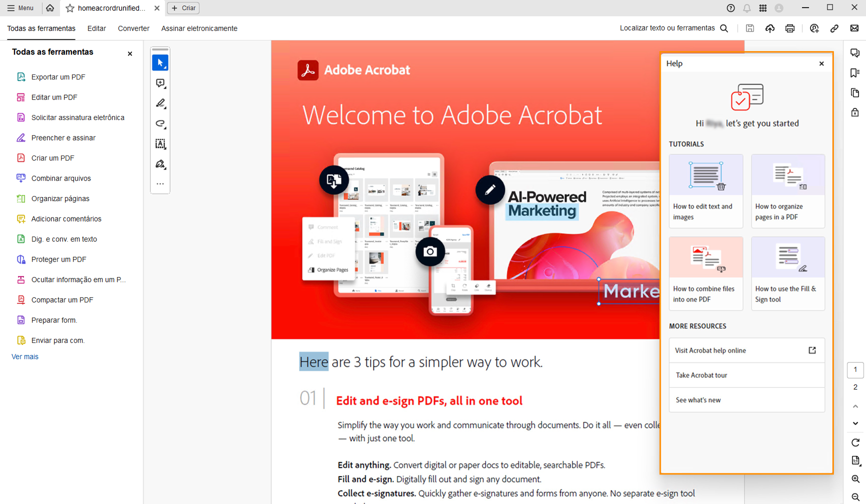Viewport: 866px width, 504px height.
Task: Select the Fill and Sign pen tool
Action: tap(160, 164)
